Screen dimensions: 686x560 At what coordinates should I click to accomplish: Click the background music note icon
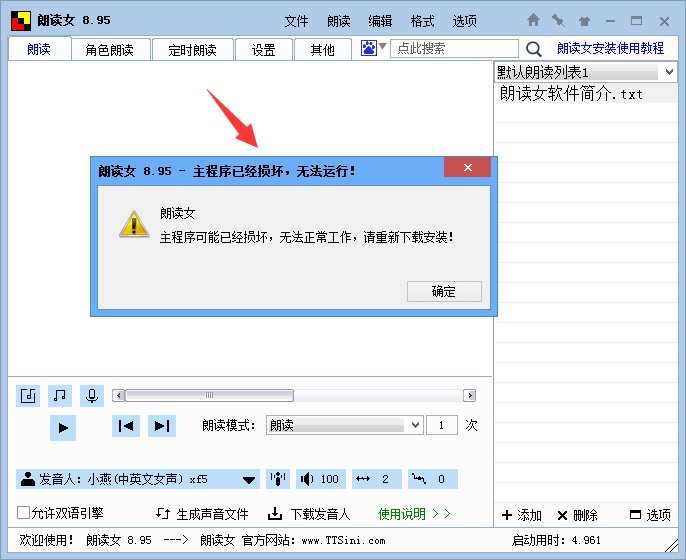tap(60, 396)
